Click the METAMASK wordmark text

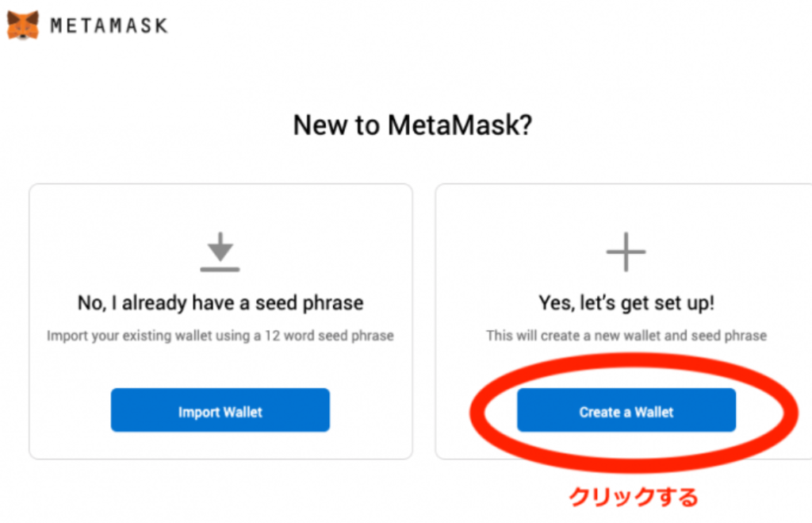[x=109, y=25]
